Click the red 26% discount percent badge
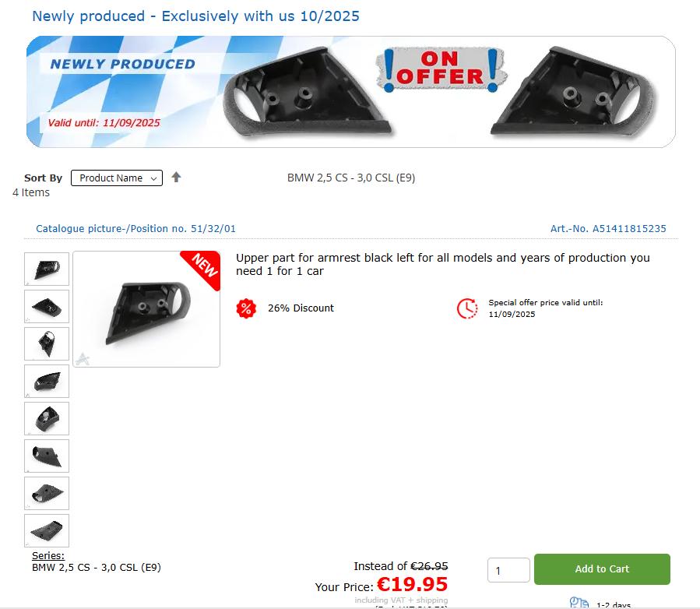 coord(246,308)
